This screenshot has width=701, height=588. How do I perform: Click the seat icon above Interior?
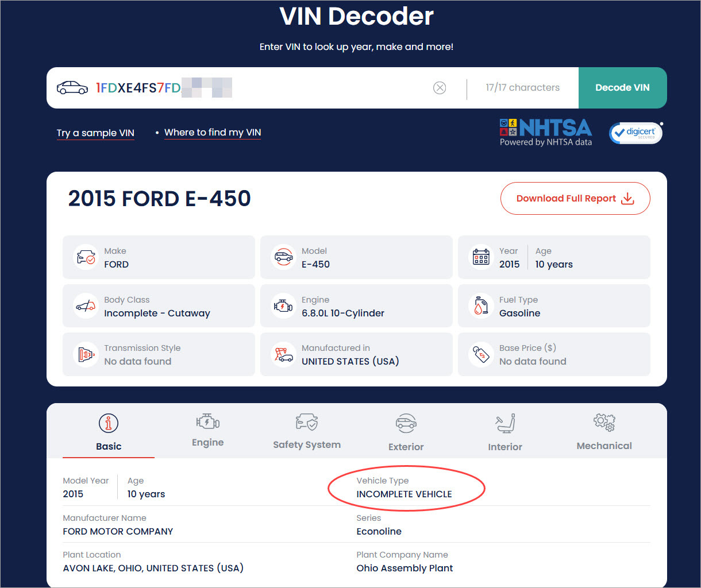click(x=504, y=423)
